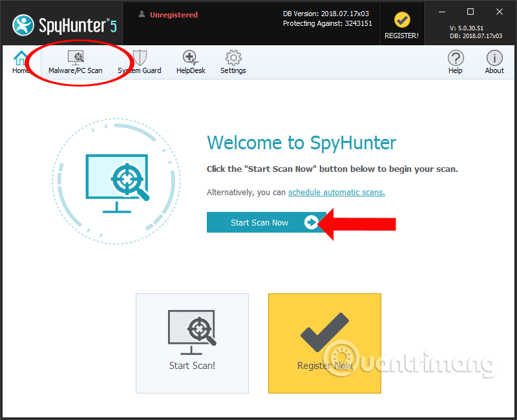Click the Unregistered status label
The image size is (517, 420).
[173, 14]
